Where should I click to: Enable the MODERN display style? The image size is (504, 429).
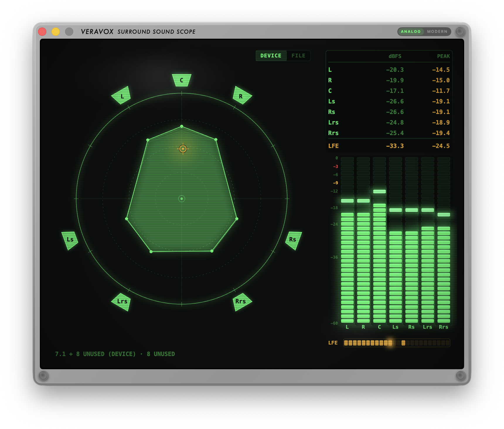coord(437,31)
